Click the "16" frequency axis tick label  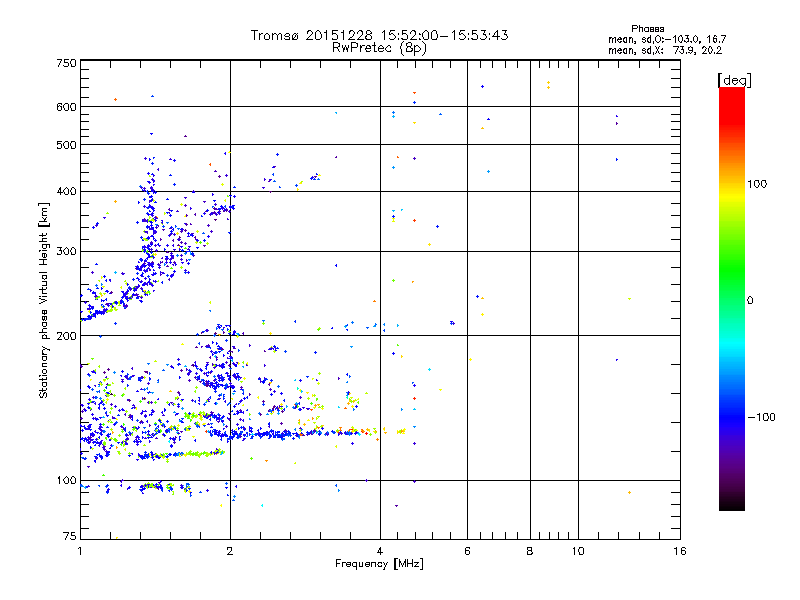pos(680,551)
